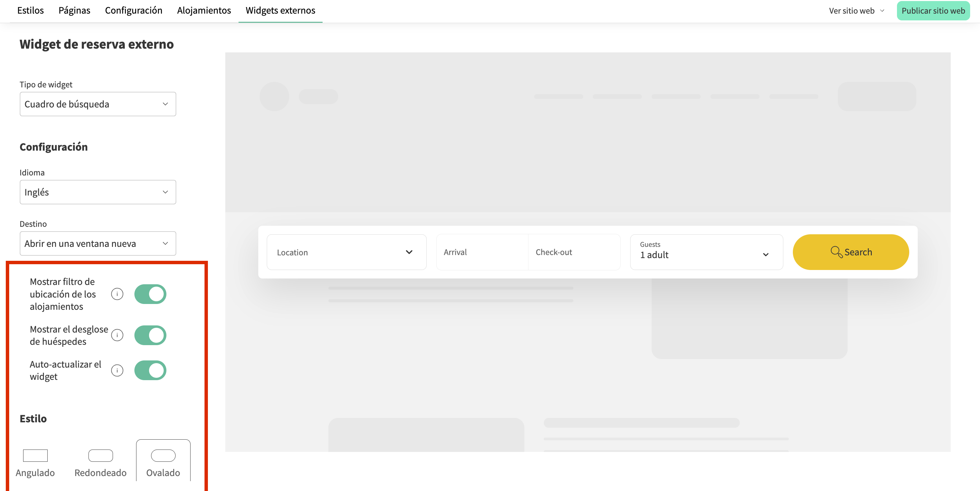Switch to the Alojamientos tab

coord(204,10)
